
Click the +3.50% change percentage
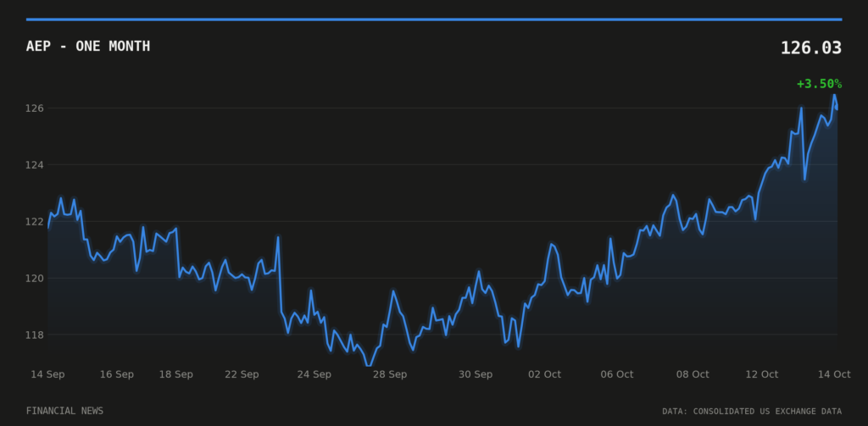[x=820, y=84]
